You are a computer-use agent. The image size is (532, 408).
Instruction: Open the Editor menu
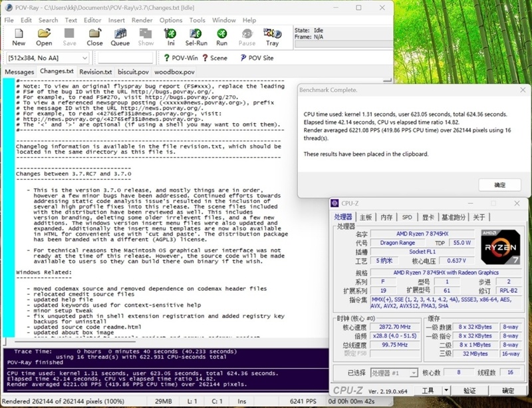92,20
